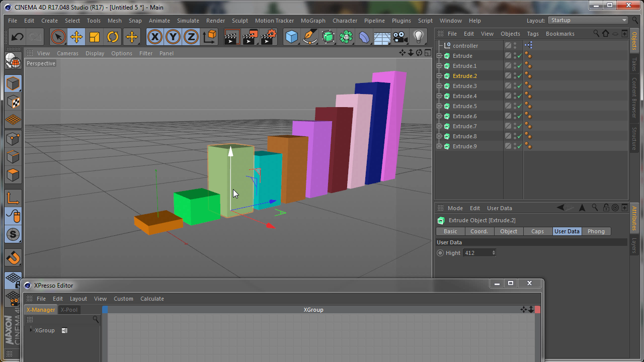The height and width of the screenshot is (362, 644).
Task: Open the Character menu
Action: [x=345, y=21]
